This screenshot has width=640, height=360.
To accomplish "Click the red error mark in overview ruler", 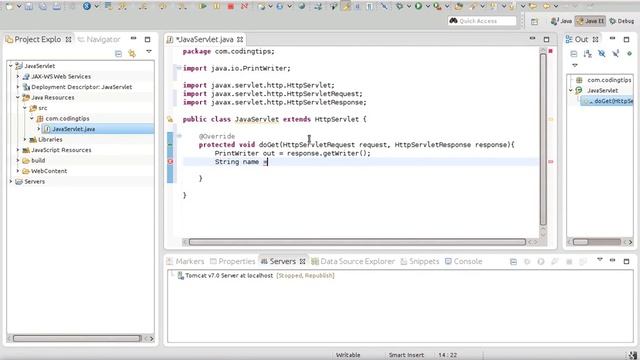I will pyautogui.click(x=551, y=162).
